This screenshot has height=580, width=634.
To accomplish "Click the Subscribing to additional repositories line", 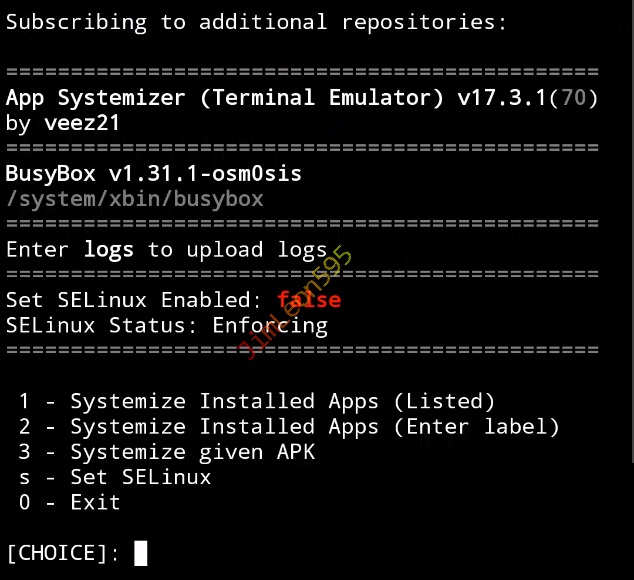I will click(256, 22).
